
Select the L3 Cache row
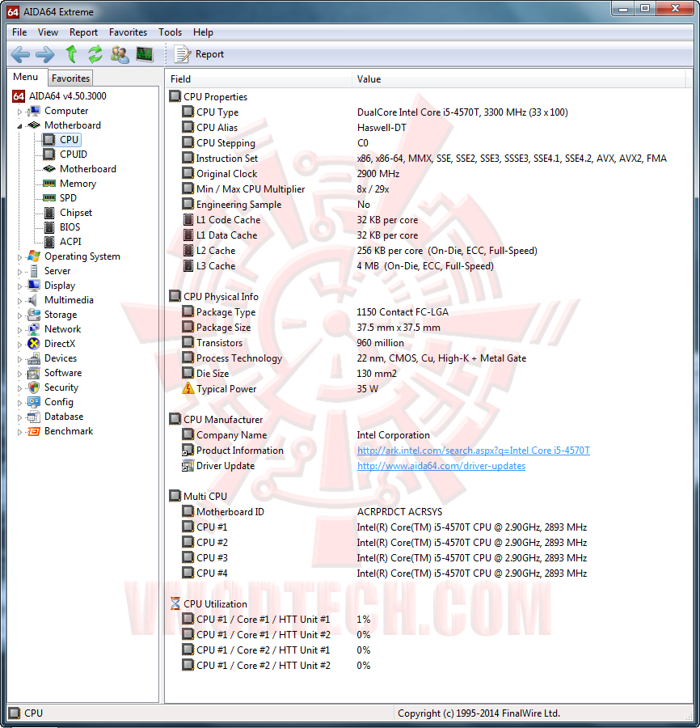[x=428, y=265]
